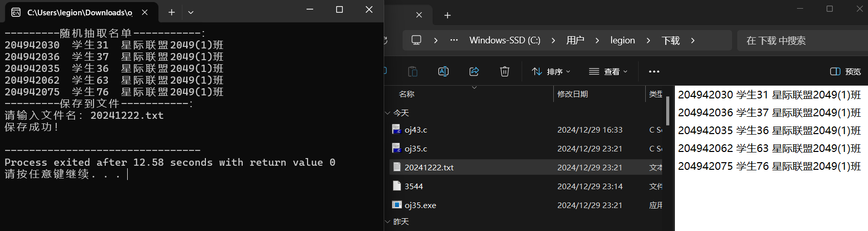Sort files by the 修改日期 column header
The width and height of the screenshot is (868, 231).
click(573, 94)
